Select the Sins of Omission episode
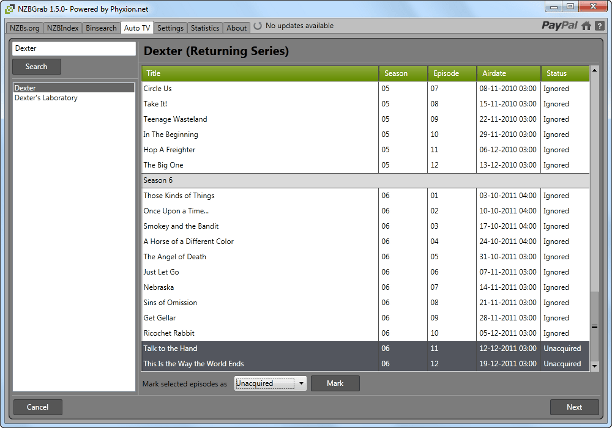The width and height of the screenshot is (612, 428). (365, 302)
